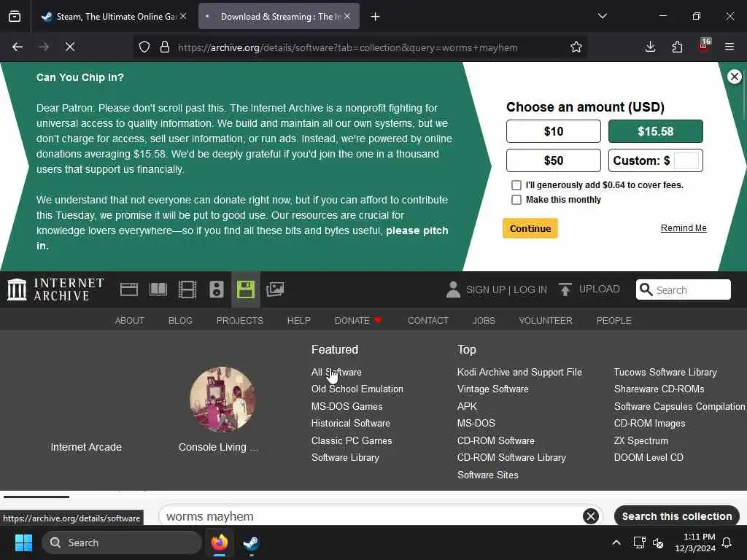Open the browser extensions menu
Image resolution: width=747 pixels, height=560 pixels.
coord(677,47)
